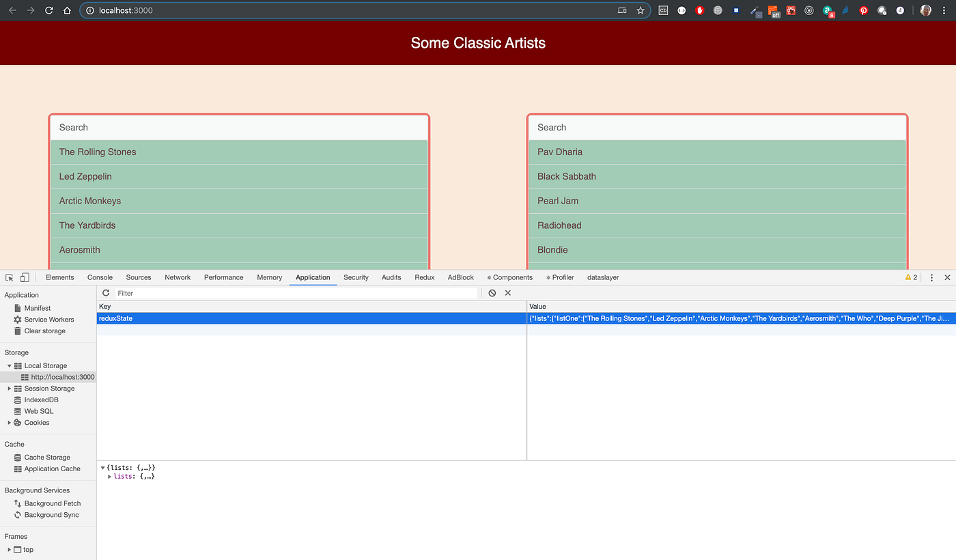Image resolution: width=956 pixels, height=560 pixels.
Task: Expand the Cookies storage section
Action: pos(9,422)
